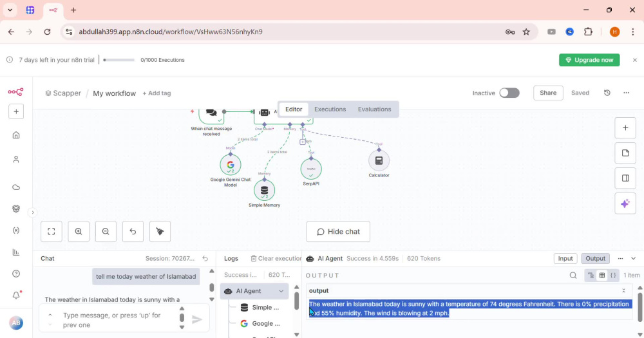The height and width of the screenshot is (338, 644).
Task: Open the AI assistant sparkle button
Action: pos(625,203)
